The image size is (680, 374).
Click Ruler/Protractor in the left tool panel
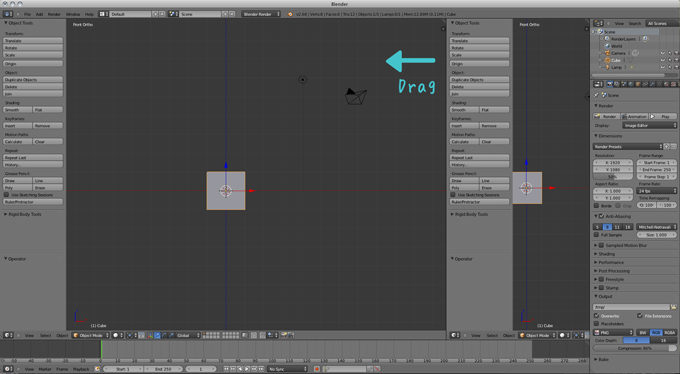tap(33, 202)
